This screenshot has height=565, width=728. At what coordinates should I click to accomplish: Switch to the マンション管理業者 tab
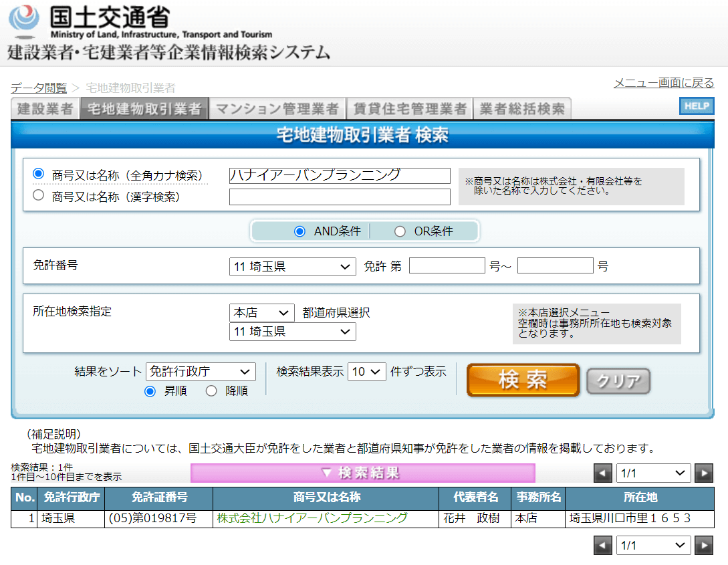click(277, 109)
